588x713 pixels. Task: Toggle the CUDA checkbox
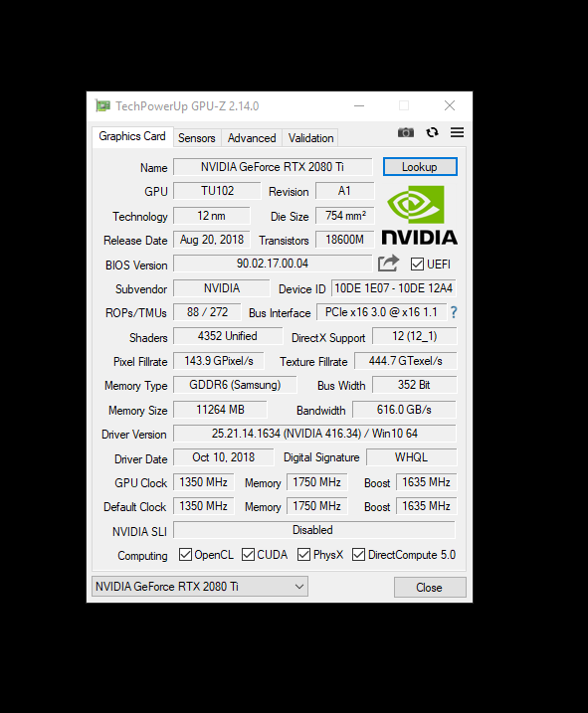point(248,554)
